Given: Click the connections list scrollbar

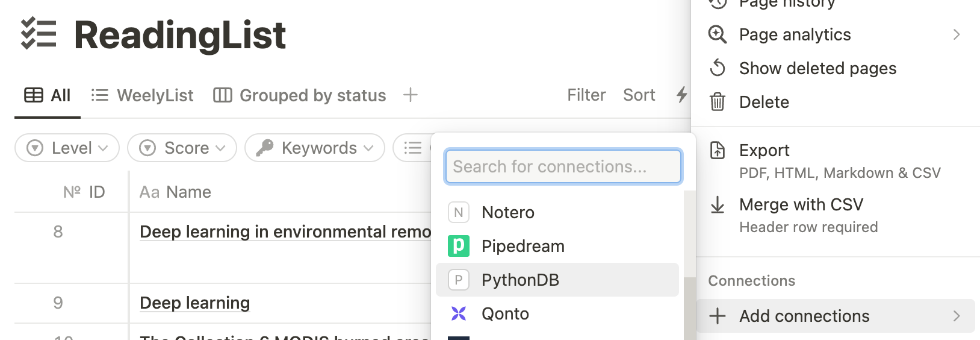Looking at the screenshot, I should coord(690,307).
